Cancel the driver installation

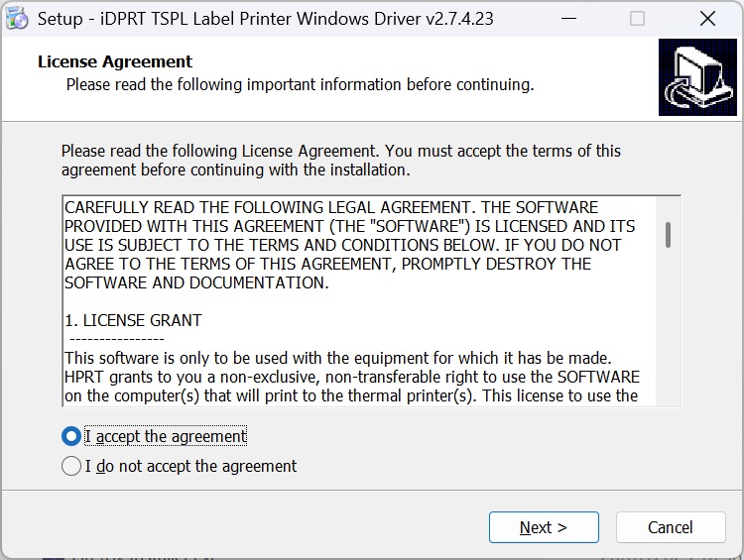(x=670, y=527)
